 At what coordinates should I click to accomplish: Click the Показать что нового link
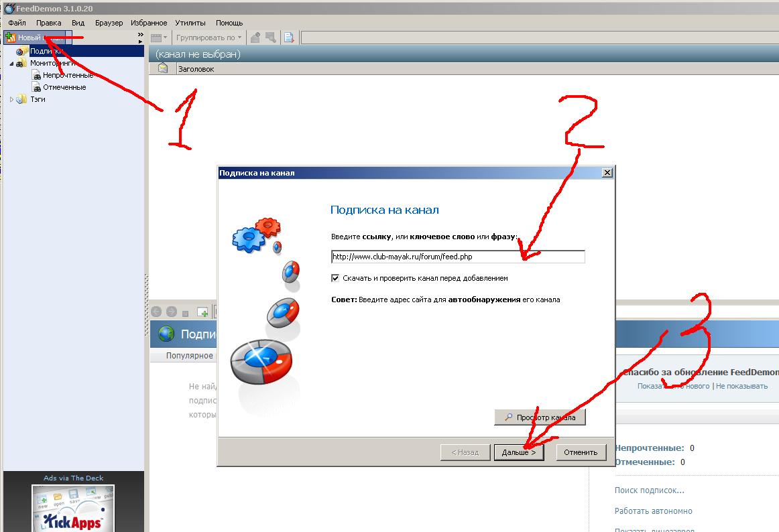674,386
